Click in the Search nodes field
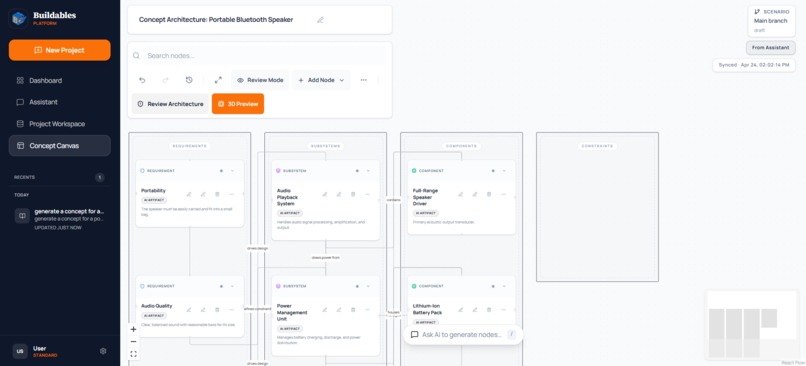 [x=260, y=56]
